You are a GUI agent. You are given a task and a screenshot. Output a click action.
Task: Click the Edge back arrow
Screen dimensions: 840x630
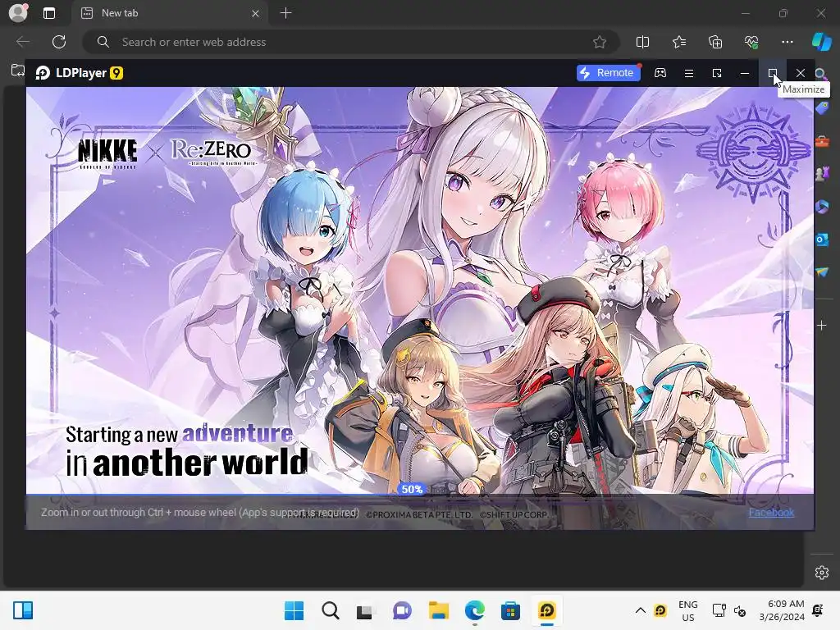point(22,42)
